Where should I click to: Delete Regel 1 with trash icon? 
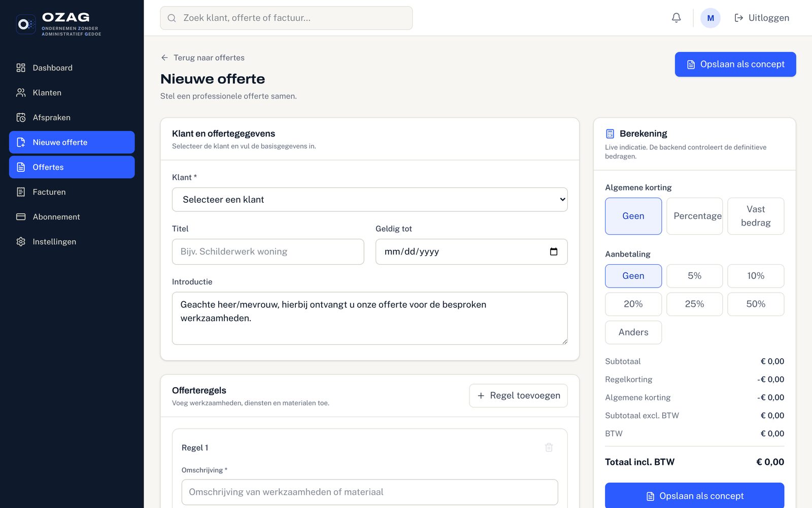549,448
